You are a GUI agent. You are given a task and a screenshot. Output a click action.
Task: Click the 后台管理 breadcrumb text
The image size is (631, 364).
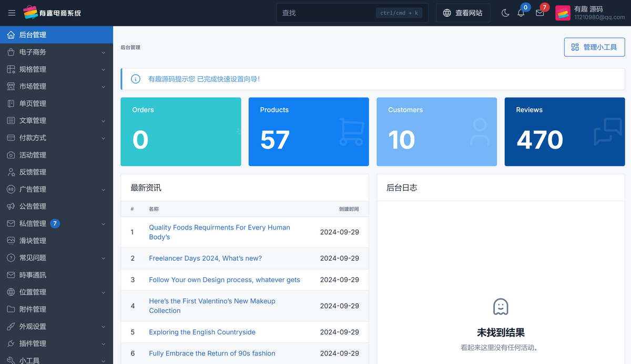tap(130, 47)
